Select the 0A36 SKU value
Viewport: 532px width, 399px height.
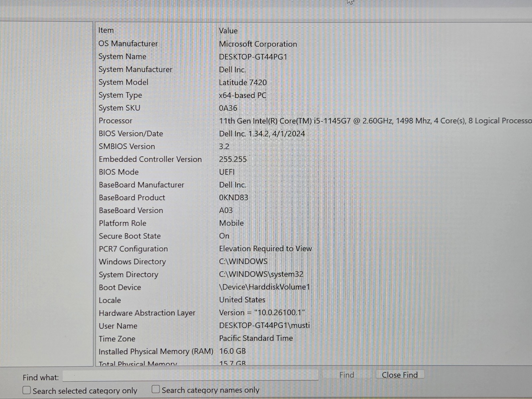click(x=228, y=108)
